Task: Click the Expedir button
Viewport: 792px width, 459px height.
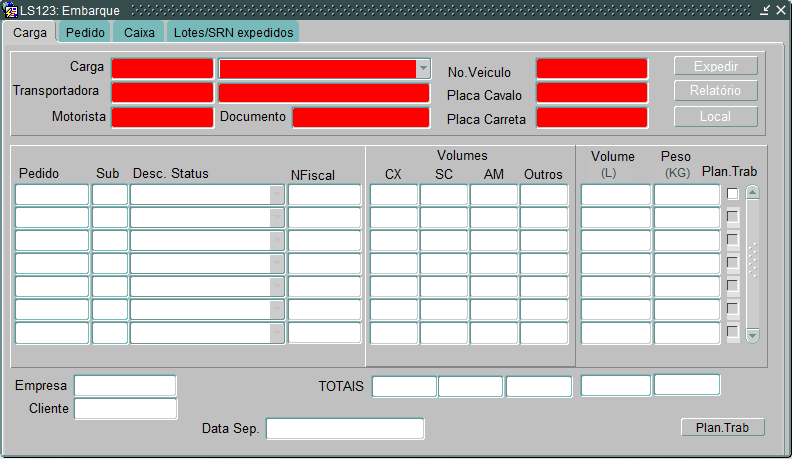Action: 716,66
